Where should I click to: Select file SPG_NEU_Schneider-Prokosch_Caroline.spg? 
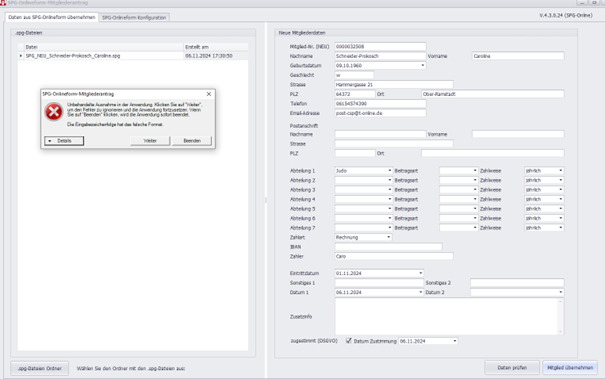73,56
